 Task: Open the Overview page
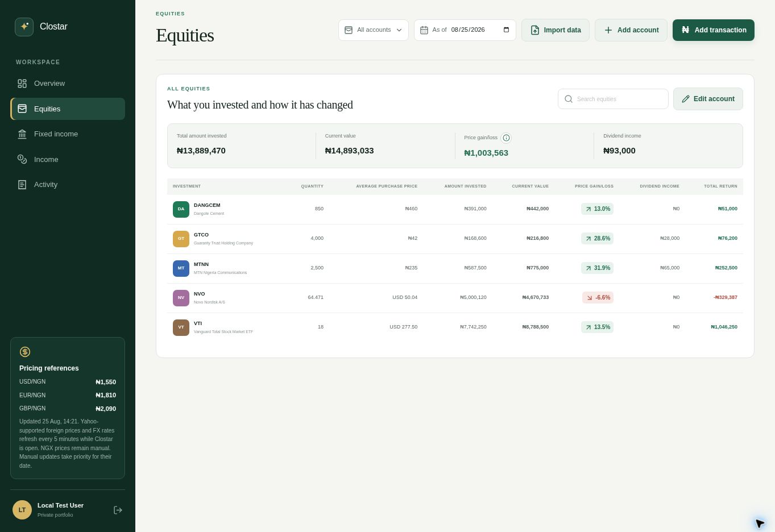point(68,84)
